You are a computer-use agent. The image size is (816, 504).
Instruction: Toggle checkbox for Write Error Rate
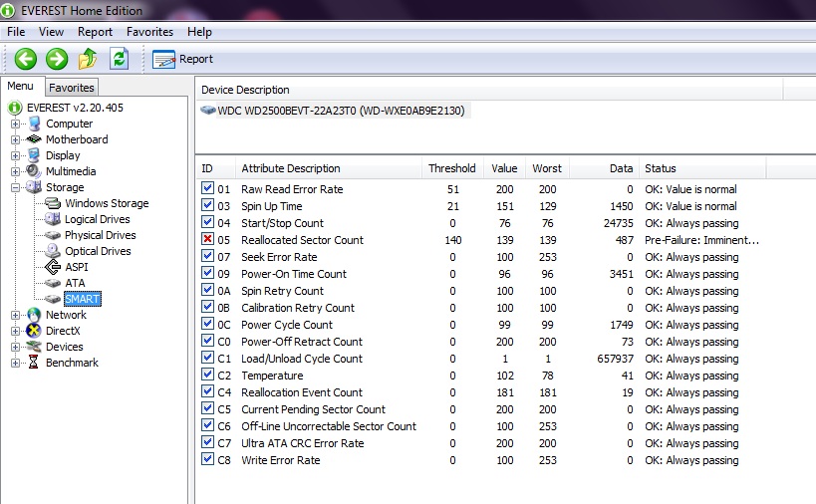(207, 459)
